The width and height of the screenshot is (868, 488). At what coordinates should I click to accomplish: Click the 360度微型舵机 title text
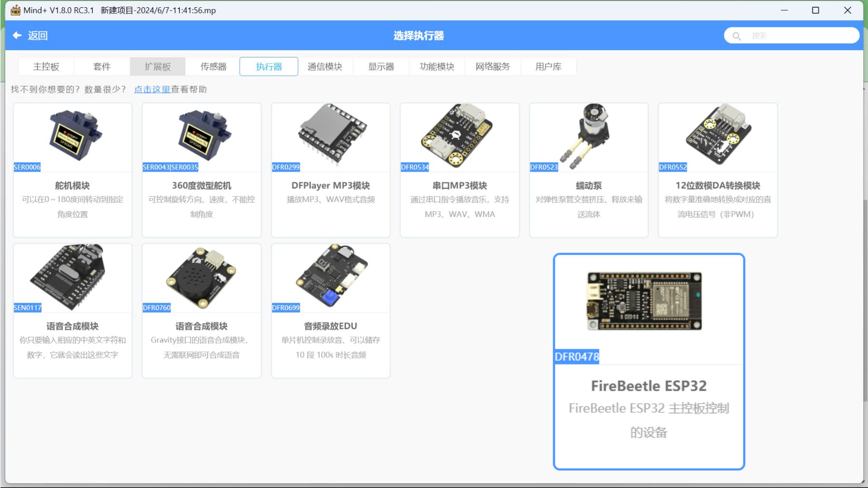(202, 186)
